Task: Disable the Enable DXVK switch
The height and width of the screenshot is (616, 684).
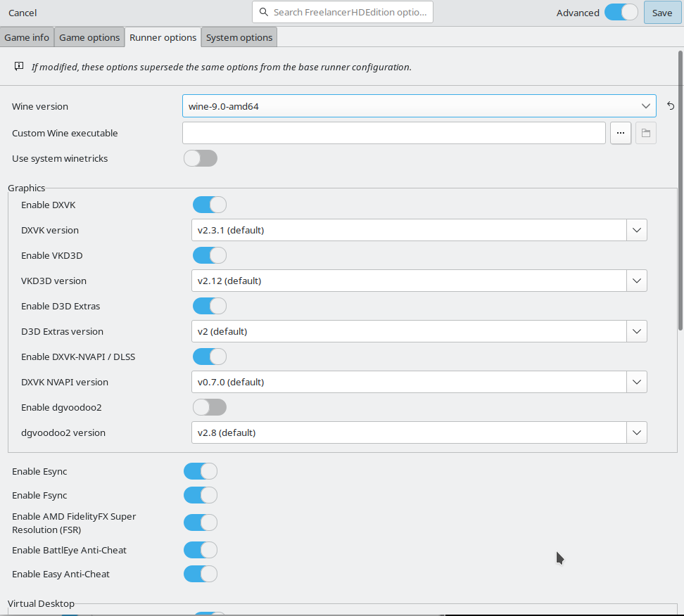Action: pyautogui.click(x=210, y=205)
